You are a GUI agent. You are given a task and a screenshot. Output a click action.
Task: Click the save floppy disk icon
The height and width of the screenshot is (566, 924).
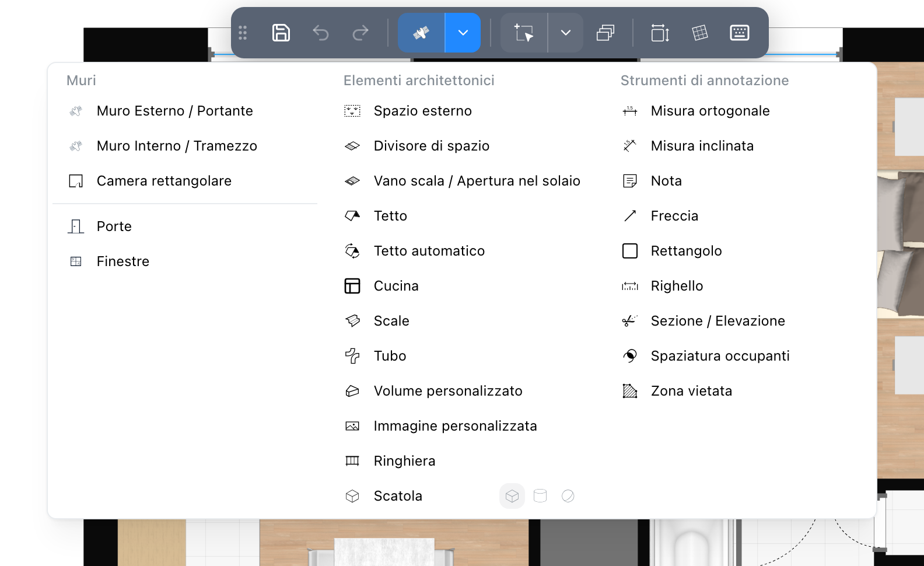pos(281,33)
